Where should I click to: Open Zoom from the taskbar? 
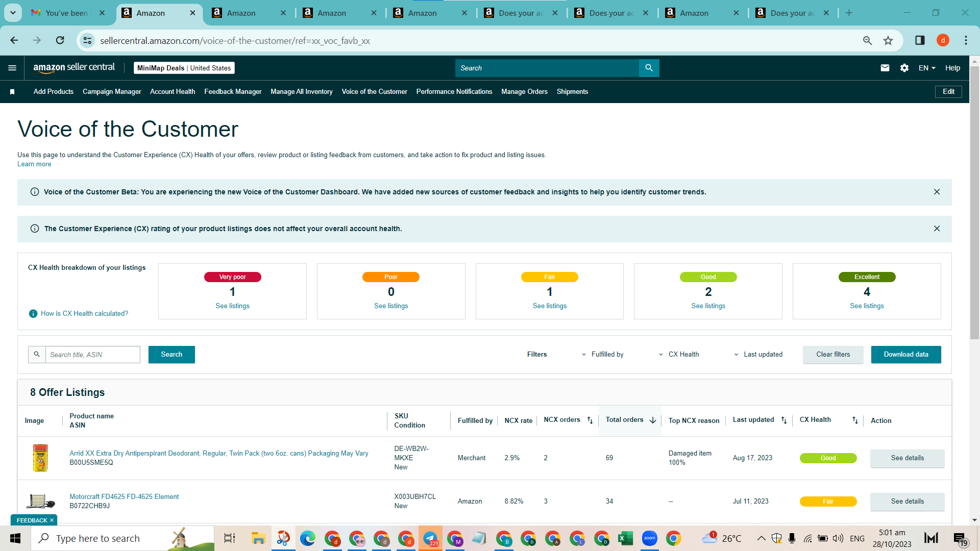coord(649,538)
